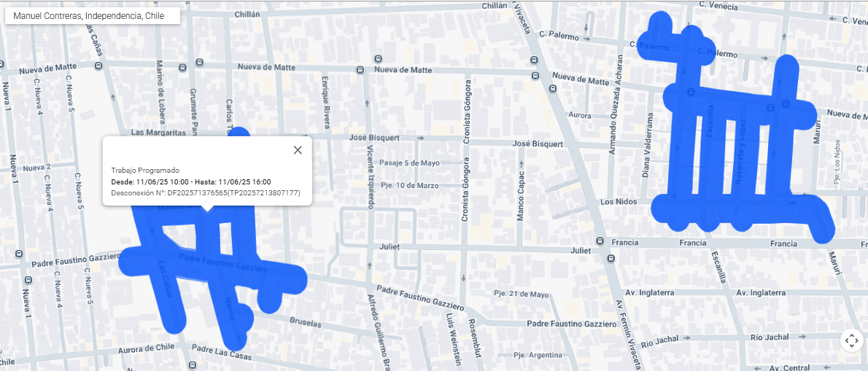Click the Desconexión number text in popup
The width and height of the screenshot is (868, 371).
click(206, 193)
